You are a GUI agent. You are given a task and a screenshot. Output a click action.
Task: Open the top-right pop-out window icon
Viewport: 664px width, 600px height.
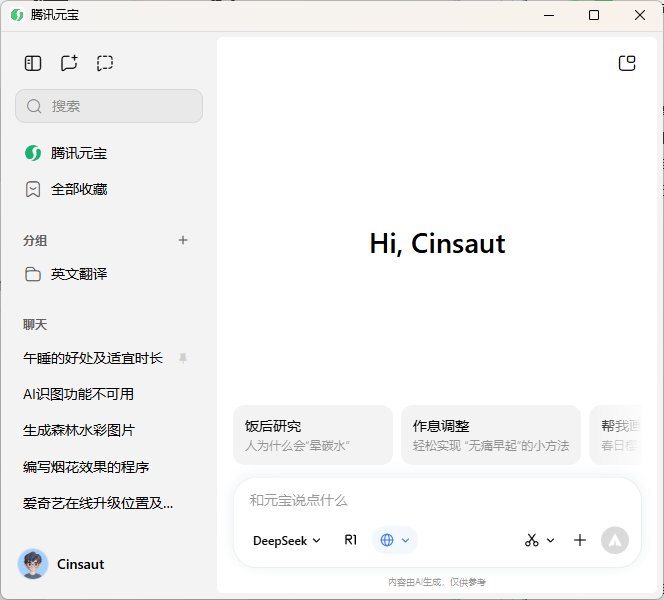tap(627, 63)
